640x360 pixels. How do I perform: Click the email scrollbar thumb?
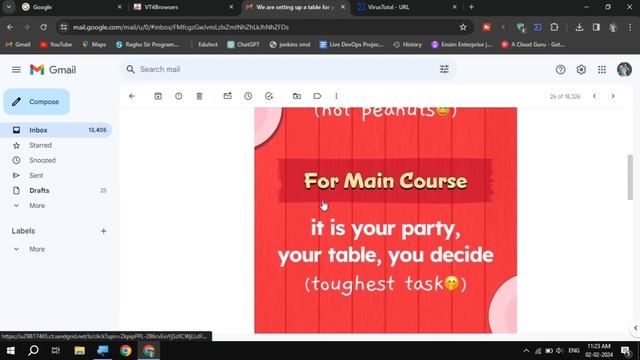[x=630, y=177]
